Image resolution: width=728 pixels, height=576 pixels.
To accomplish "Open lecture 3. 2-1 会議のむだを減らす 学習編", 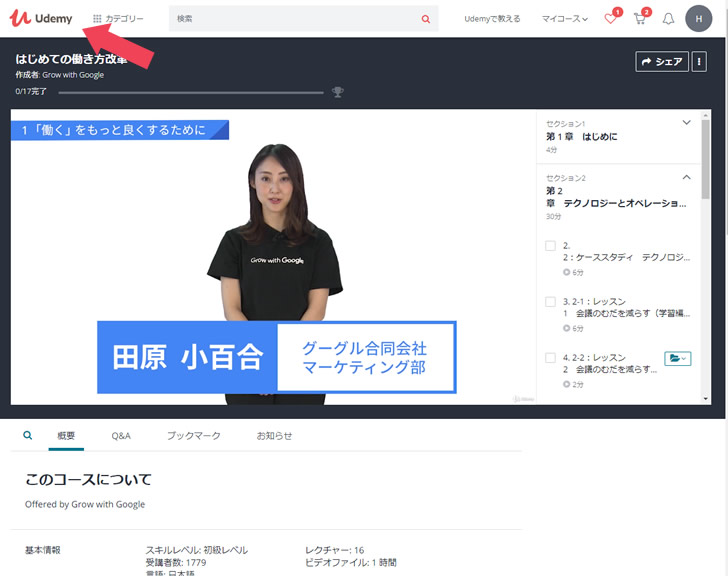I will tap(626, 307).
